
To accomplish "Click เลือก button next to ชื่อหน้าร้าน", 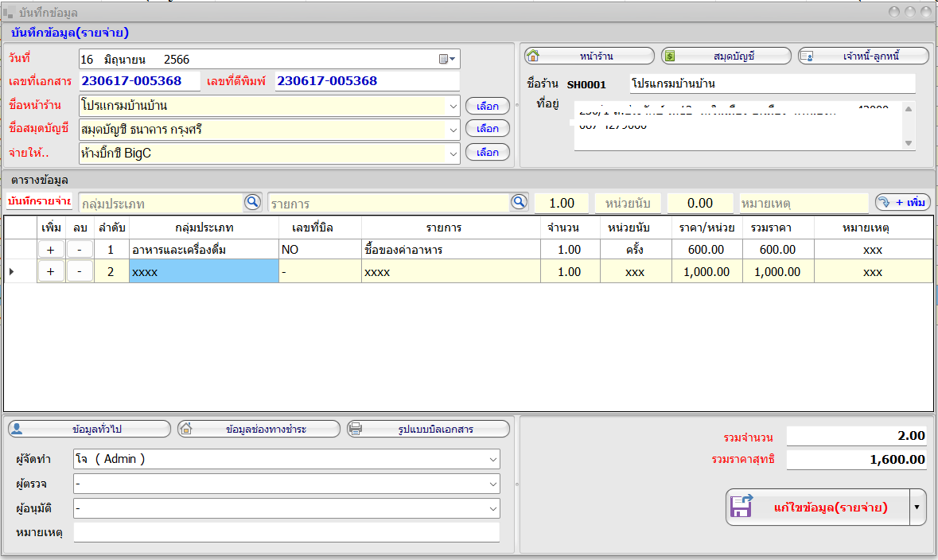I will click(x=488, y=106).
